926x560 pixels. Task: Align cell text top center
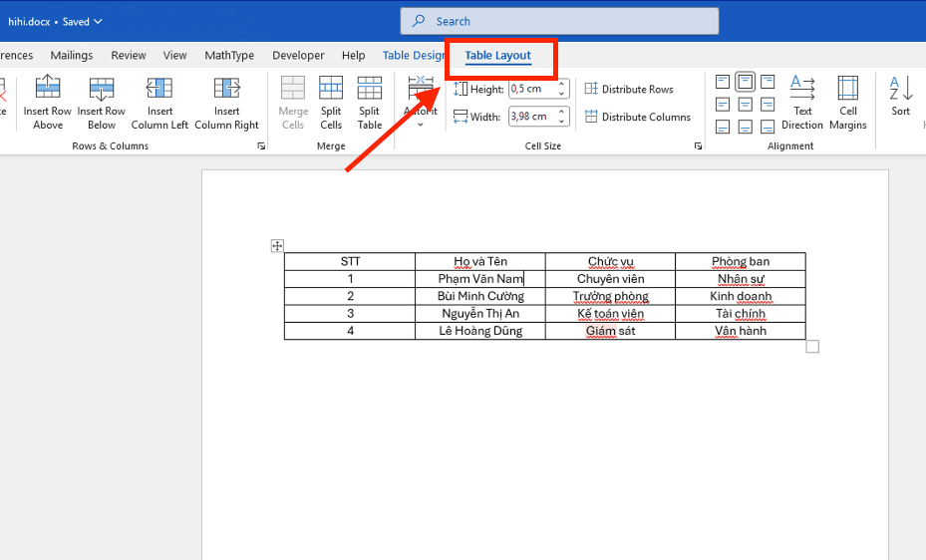pyautogui.click(x=746, y=82)
